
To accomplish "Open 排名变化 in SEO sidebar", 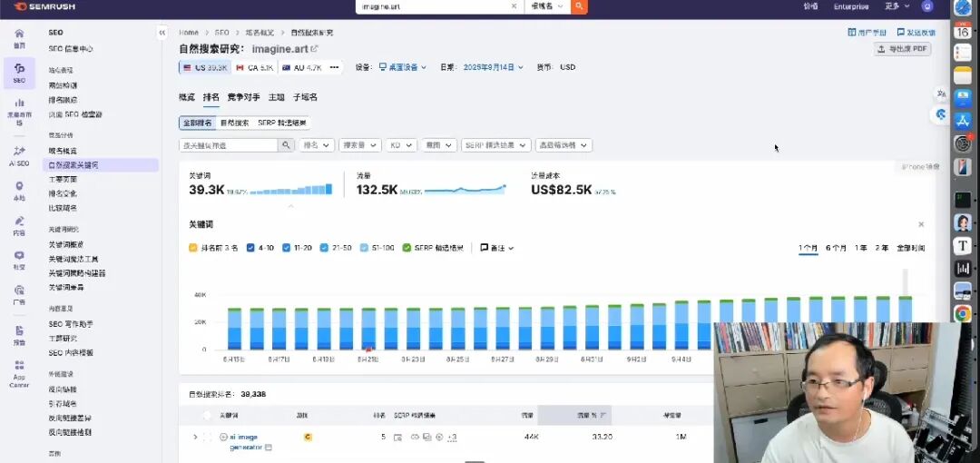I will 64,194.
